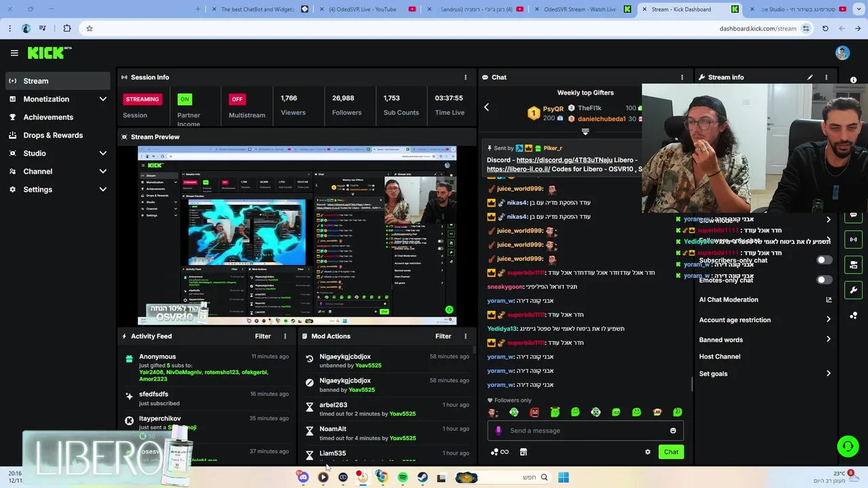The image size is (868, 488).
Task: Open the Windows Start menu
Action: tap(564, 477)
